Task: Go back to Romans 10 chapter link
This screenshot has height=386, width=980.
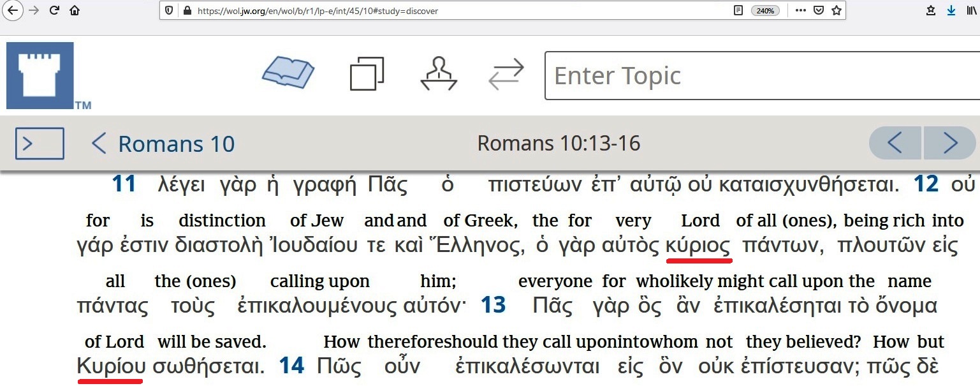Action: coord(163,144)
